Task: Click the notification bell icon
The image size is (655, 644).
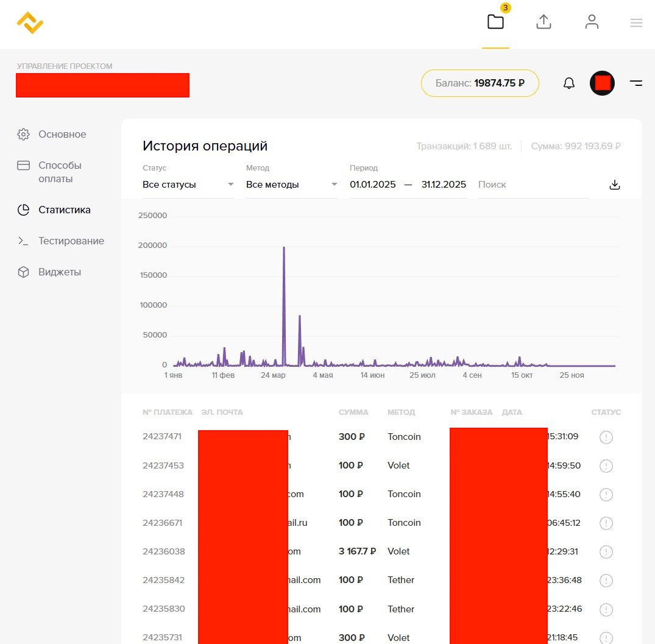Action: pos(568,83)
